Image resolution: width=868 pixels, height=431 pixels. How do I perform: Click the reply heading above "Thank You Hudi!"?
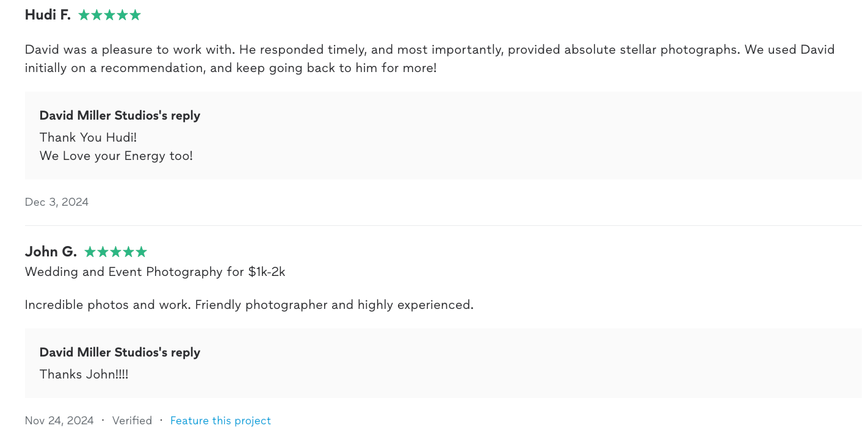(120, 115)
